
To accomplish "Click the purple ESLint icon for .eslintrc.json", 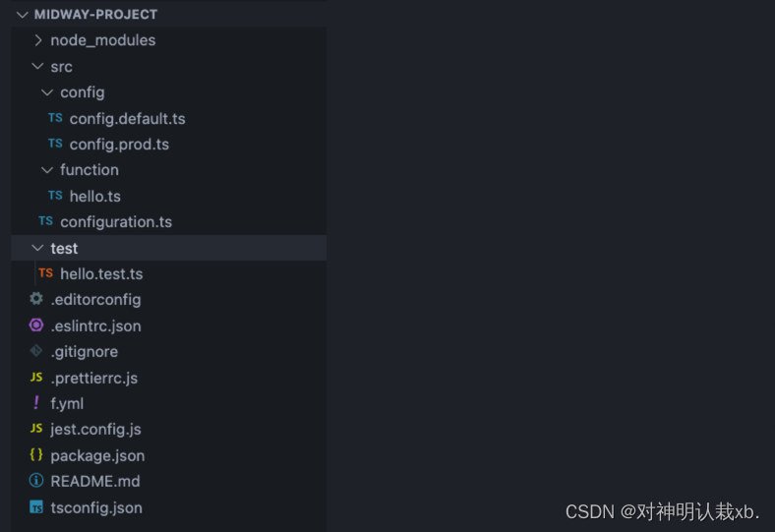I will pos(36,325).
